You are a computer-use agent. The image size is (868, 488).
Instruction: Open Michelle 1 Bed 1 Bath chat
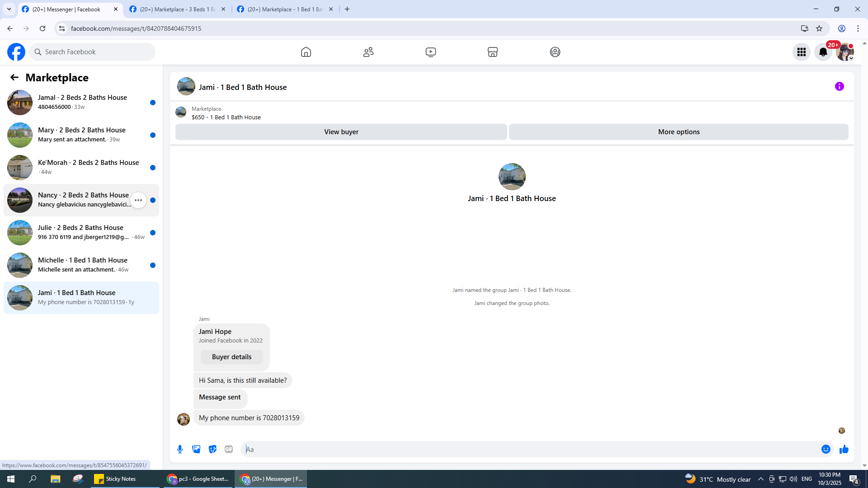point(81,265)
